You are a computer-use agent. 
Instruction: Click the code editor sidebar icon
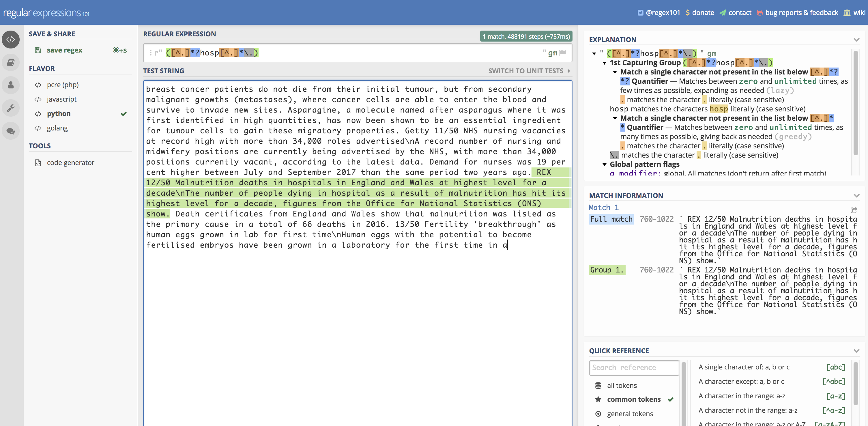pyautogui.click(x=11, y=40)
